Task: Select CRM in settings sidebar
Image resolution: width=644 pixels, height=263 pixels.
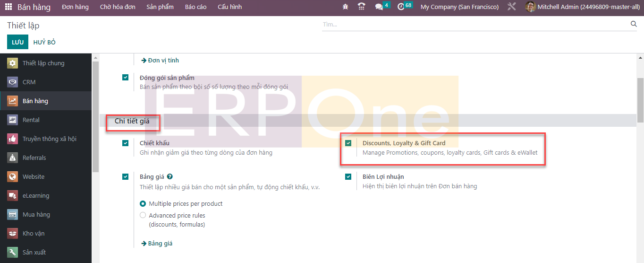Action: tap(29, 82)
